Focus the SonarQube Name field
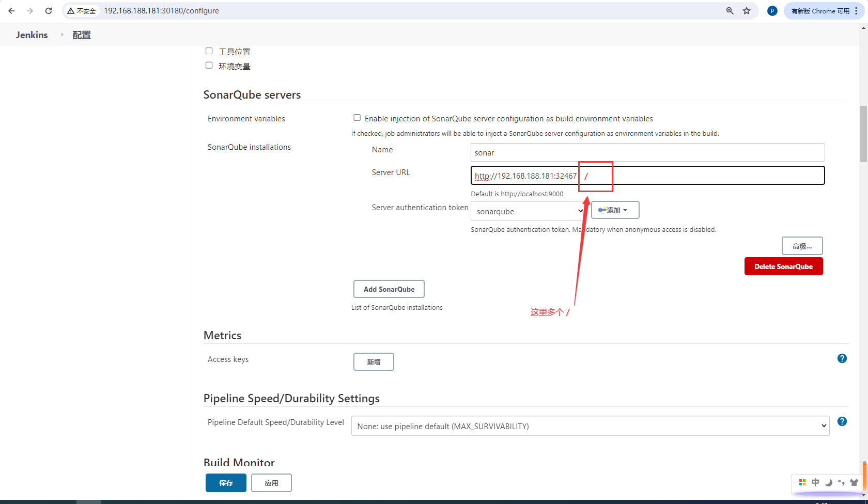The image size is (868, 504). pyautogui.click(x=647, y=152)
